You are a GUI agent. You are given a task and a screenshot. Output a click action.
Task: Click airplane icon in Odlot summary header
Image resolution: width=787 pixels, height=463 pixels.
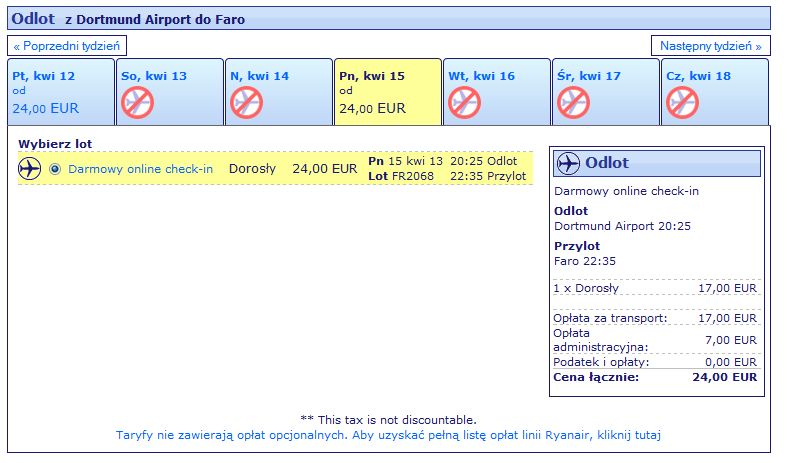pyautogui.click(x=568, y=163)
